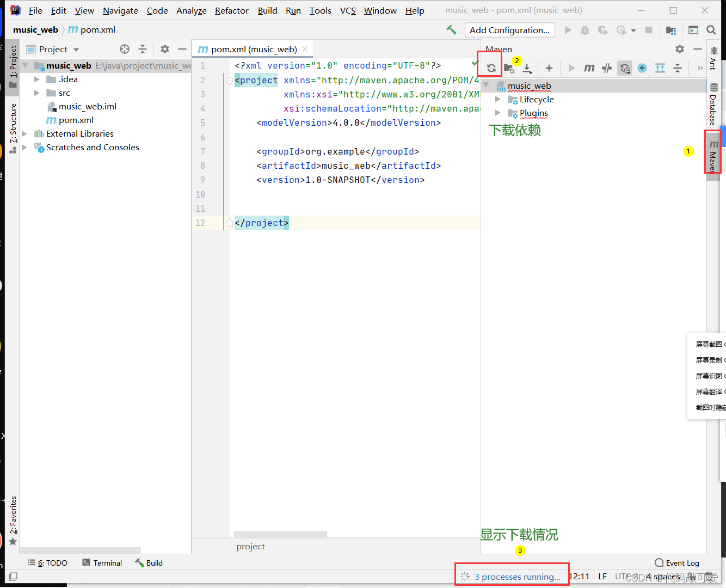Click the Show Dependencies lightning icon
This screenshot has width=726, height=588.
pos(642,68)
